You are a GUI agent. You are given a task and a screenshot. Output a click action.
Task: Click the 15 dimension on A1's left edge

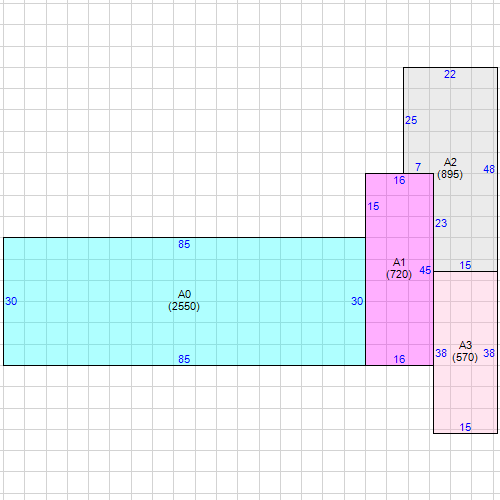coord(373,206)
